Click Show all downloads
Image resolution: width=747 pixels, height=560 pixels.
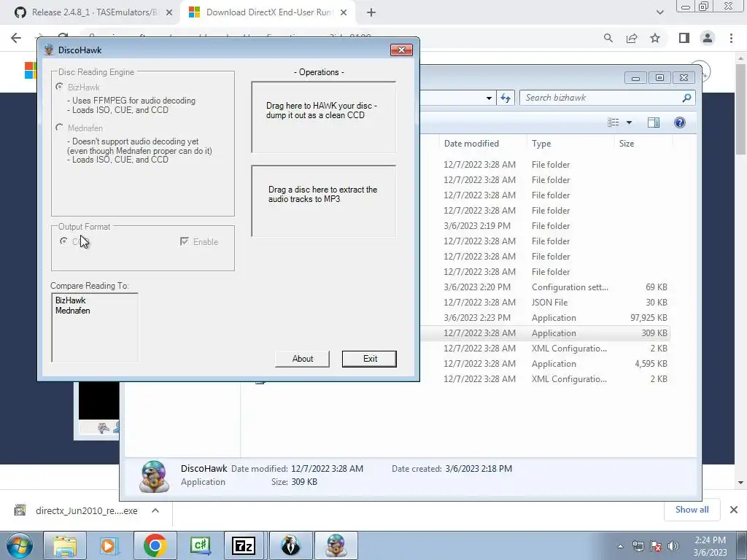pyautogui.click(x=692, y=510)
